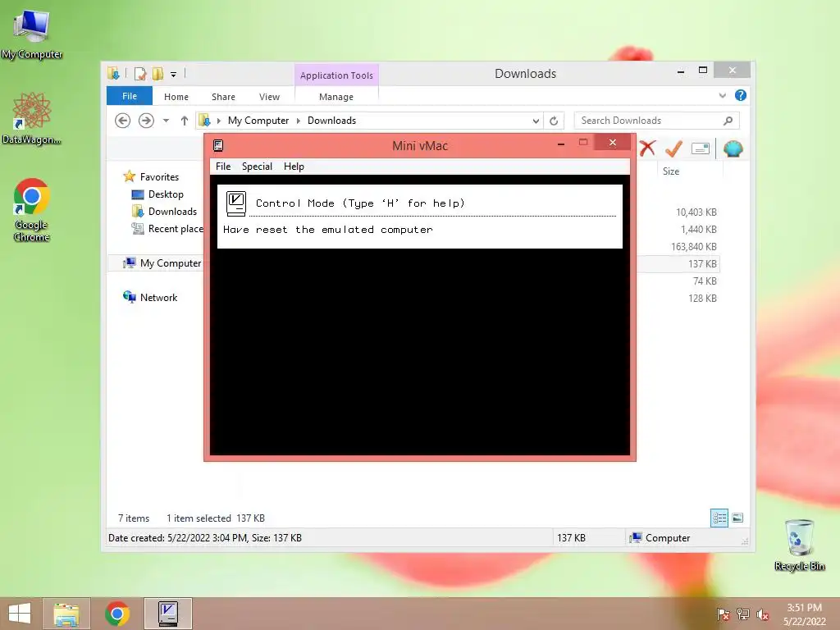Open DataWagon desktop shortcut
This screenshot has width=840, height=630.
click(x=32, y=118)
